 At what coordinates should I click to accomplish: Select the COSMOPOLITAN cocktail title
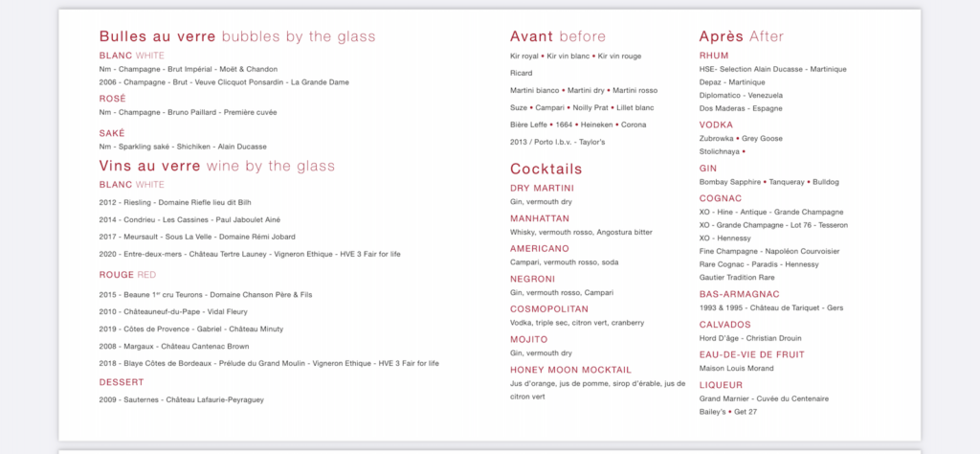[549, 309]
